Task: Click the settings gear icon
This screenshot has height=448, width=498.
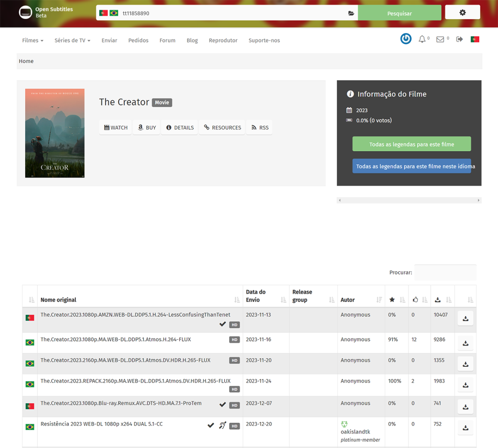Action: tap(462, 12)
